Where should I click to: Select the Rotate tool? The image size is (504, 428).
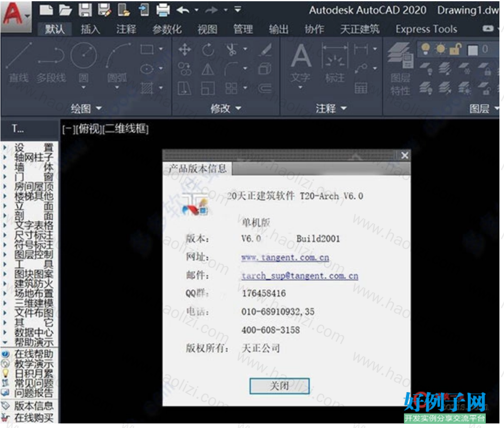(x=208, y=49)
